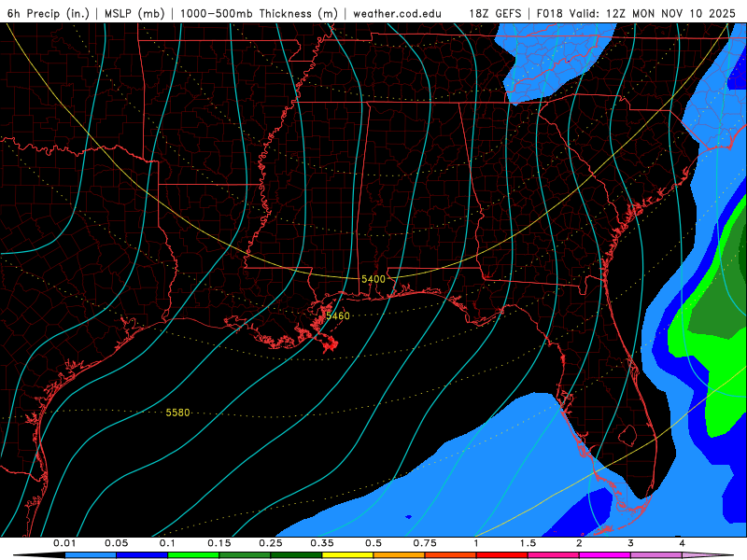Click the light blue 0.01 legend swatch

(91, 555)
